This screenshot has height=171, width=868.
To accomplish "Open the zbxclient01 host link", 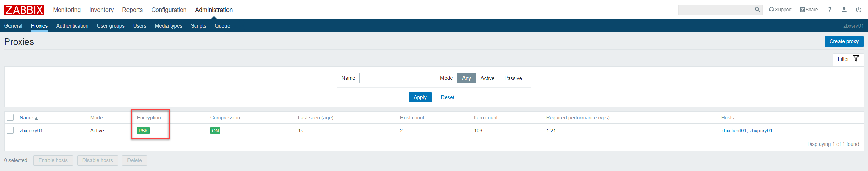I will (x=733, y=131).
